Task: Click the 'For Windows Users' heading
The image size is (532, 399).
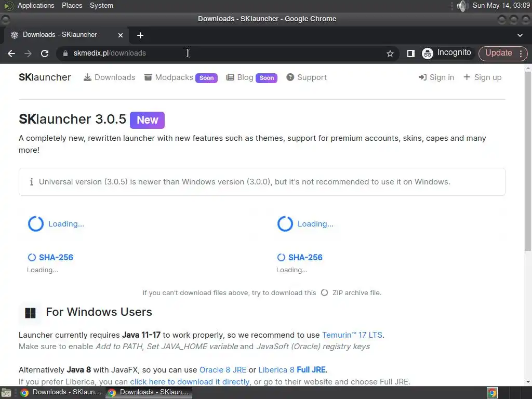Action: point(99,312)
